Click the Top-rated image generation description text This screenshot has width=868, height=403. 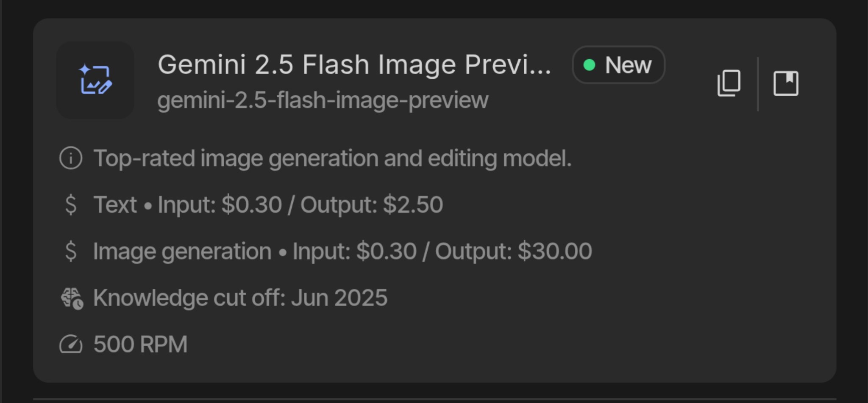332,158
